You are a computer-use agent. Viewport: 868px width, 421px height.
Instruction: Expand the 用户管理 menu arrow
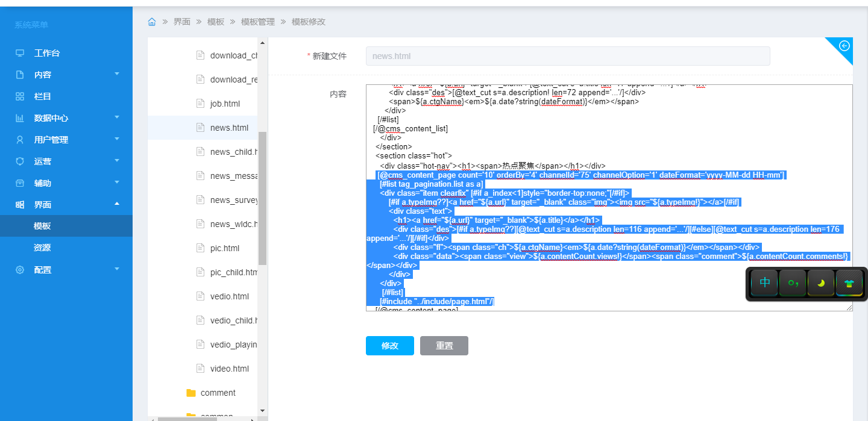pos(117,139)
